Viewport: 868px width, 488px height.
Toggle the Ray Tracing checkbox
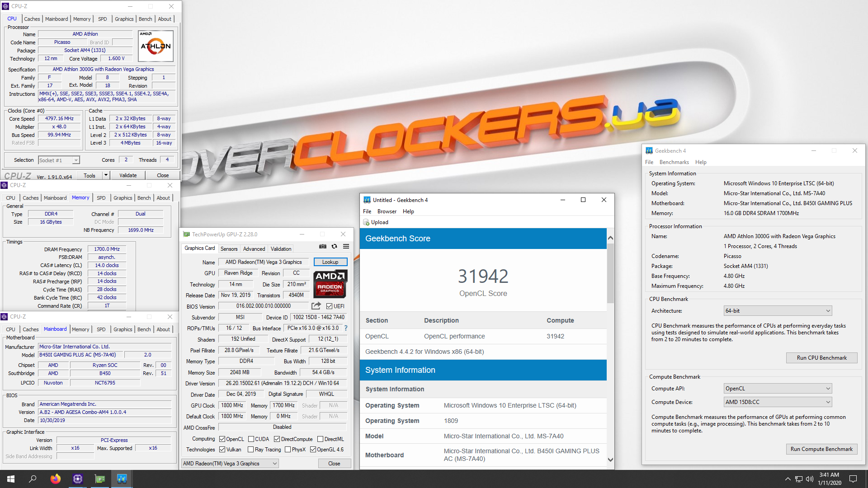pos(250,449)
